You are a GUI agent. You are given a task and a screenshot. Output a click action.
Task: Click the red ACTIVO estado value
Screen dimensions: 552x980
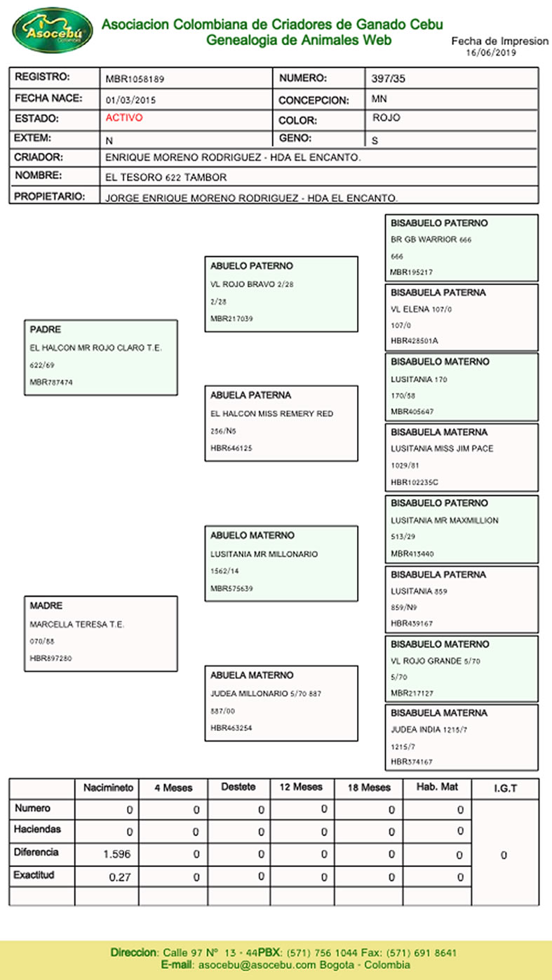pos(124,118)
